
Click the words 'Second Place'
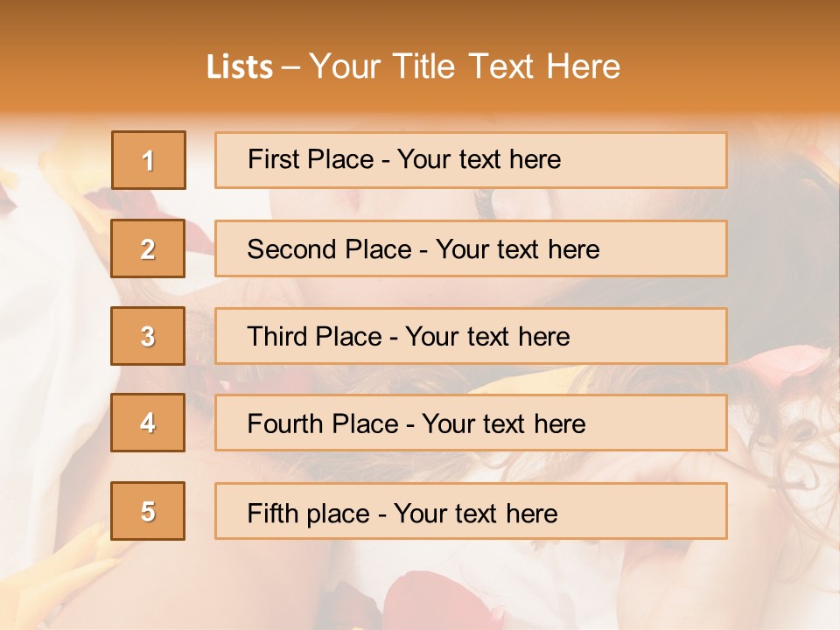point(330,249)
